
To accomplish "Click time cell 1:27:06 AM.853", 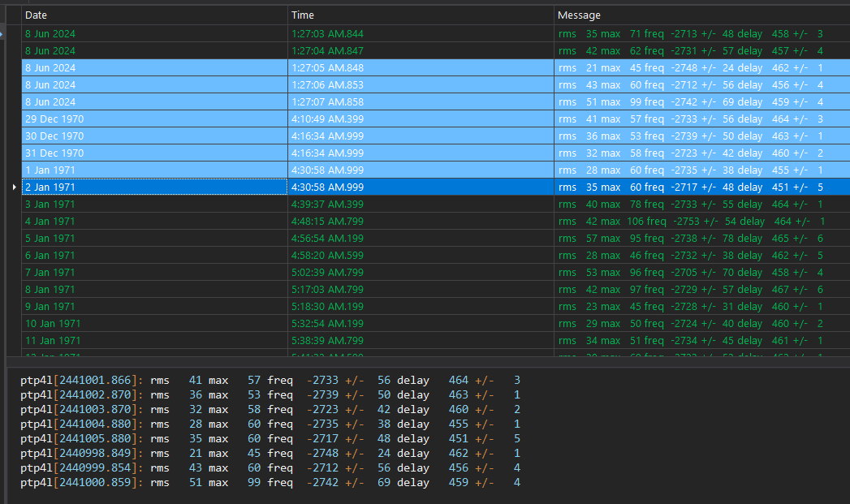I will [x=421, y=85].
